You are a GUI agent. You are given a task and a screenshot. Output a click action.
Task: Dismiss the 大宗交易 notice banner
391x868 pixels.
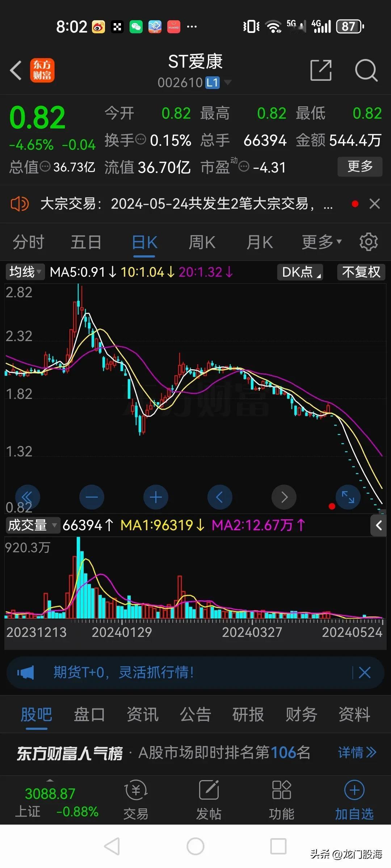tap(375, 204)
